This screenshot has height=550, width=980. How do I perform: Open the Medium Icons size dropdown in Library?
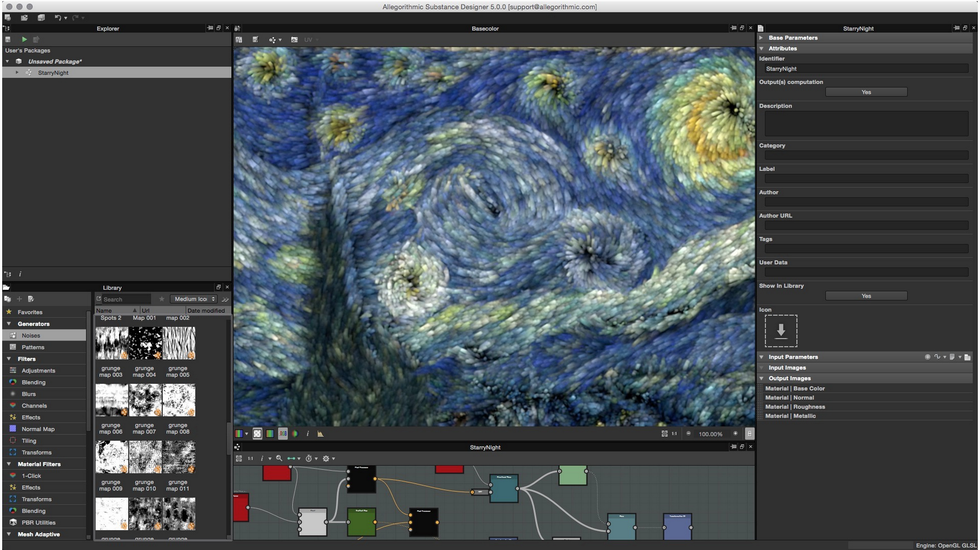click(x=193, y=299)
